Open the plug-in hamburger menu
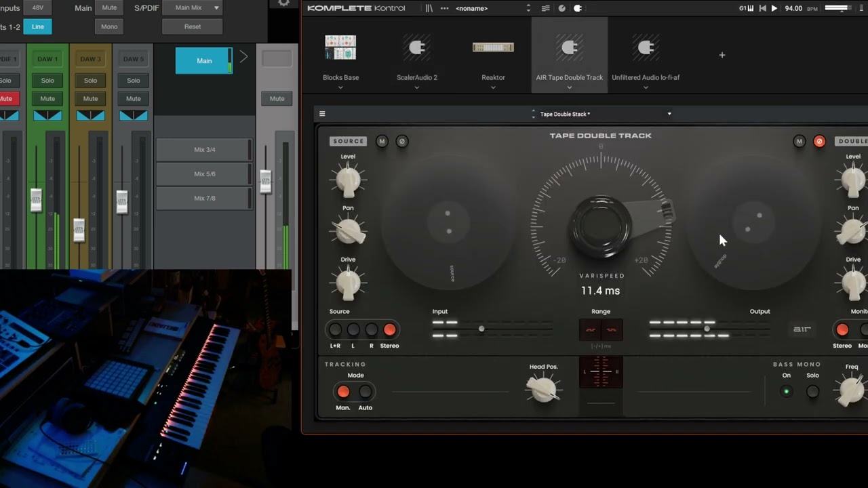 pos(322,114)
